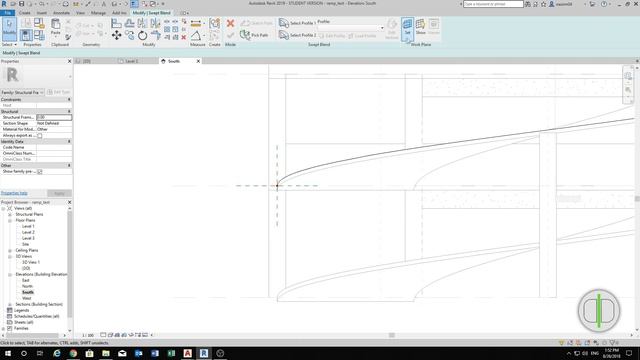Click the Apply button in Properties

click(x=59, y=193)
